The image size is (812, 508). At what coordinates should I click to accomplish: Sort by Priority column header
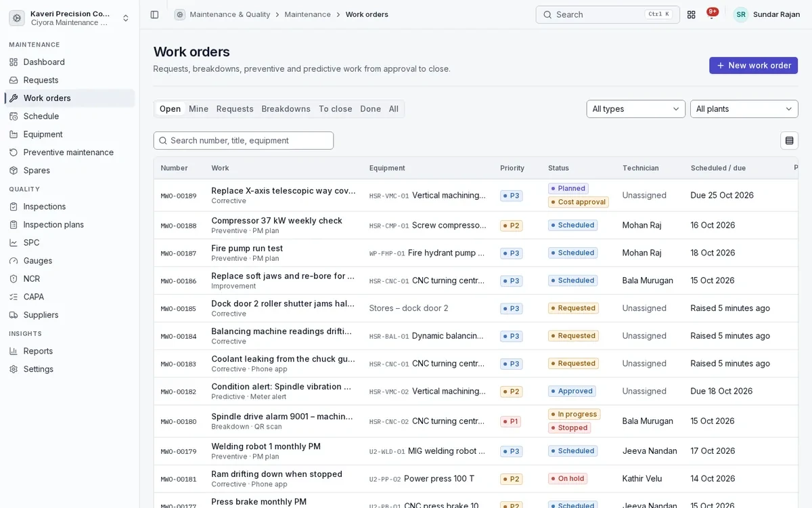[x=512, y=168]
